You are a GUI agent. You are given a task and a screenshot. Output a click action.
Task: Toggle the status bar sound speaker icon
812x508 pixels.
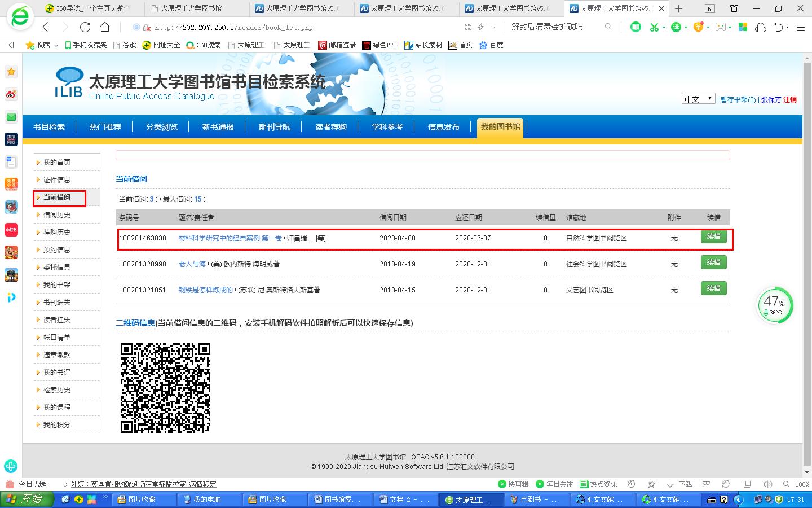[767, 484]
